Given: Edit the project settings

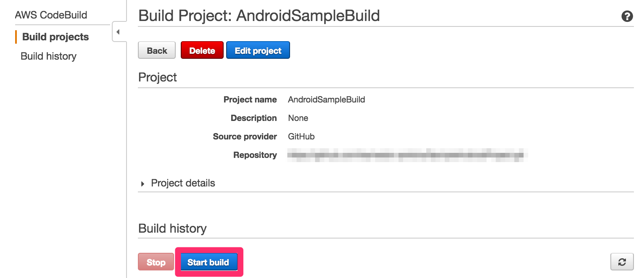Looking at the screenshot, I should [258, 50].
